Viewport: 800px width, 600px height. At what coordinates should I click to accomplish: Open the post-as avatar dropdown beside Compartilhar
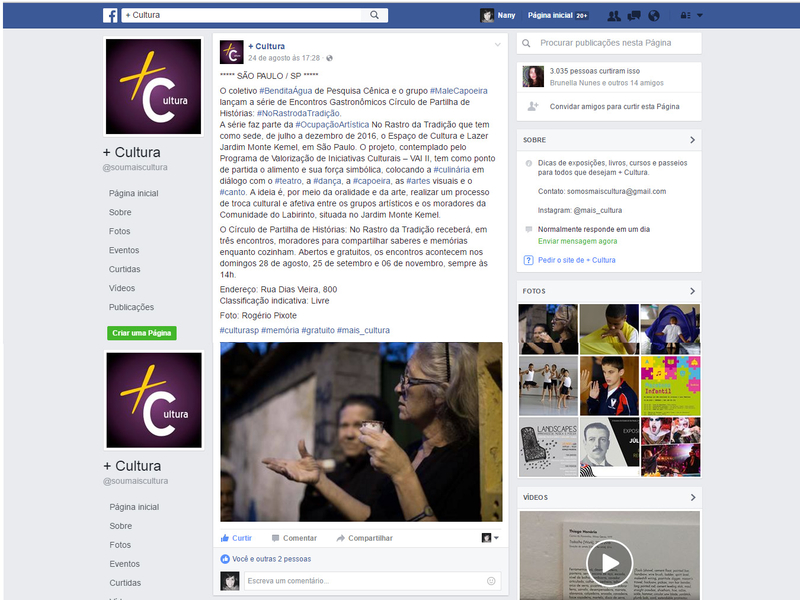click(490, 538)
